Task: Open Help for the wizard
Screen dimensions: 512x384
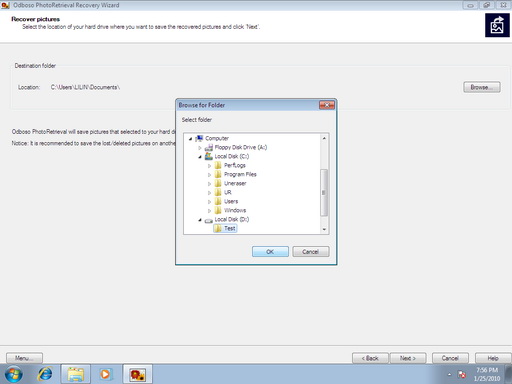Action: 493,358
